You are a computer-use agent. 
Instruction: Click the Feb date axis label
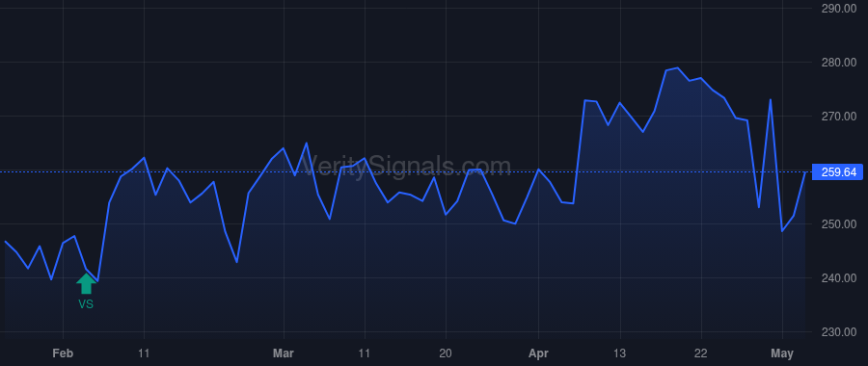coord(63,353)
